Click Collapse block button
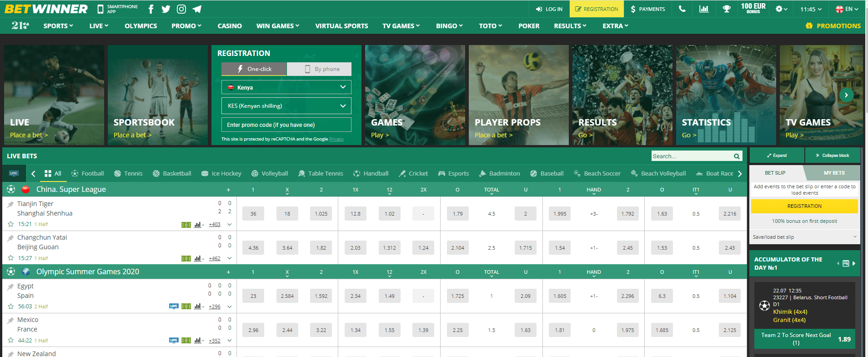The image size is (868, 357). pos(833,155)
